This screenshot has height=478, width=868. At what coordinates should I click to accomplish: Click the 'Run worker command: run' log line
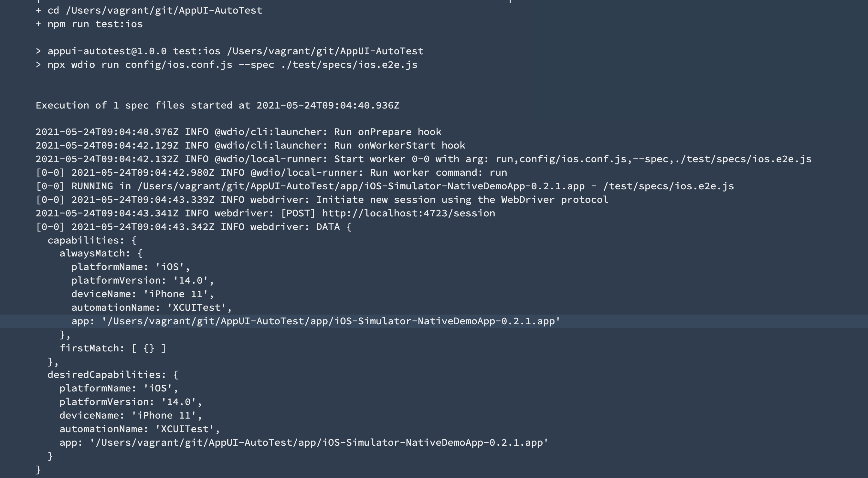click(x=271, y=172)
